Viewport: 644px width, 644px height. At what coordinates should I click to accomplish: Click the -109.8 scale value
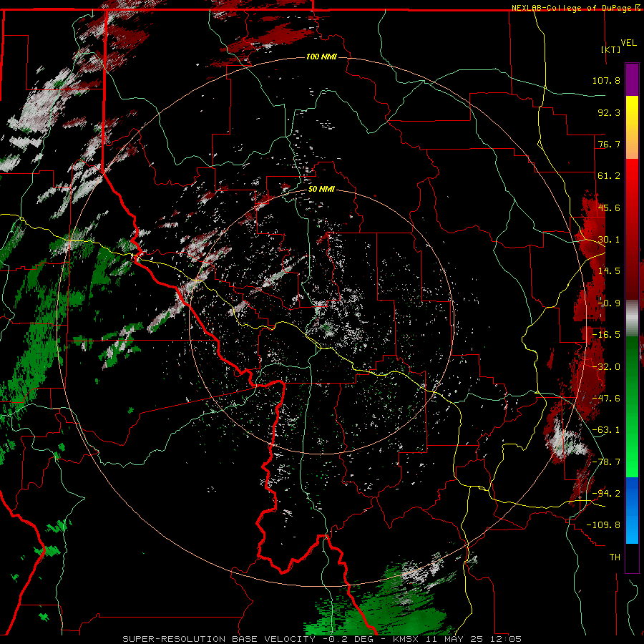603,525
